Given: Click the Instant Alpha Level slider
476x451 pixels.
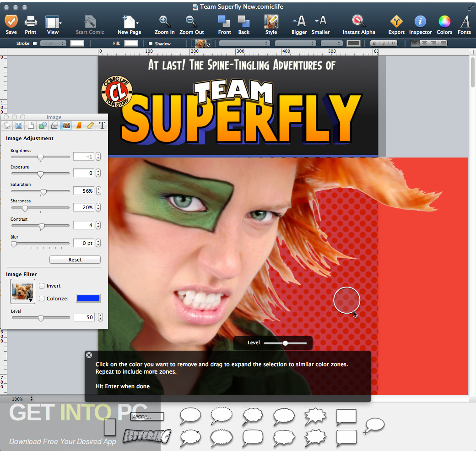Looking at the screenshot, I should click(x=285, y=343).
